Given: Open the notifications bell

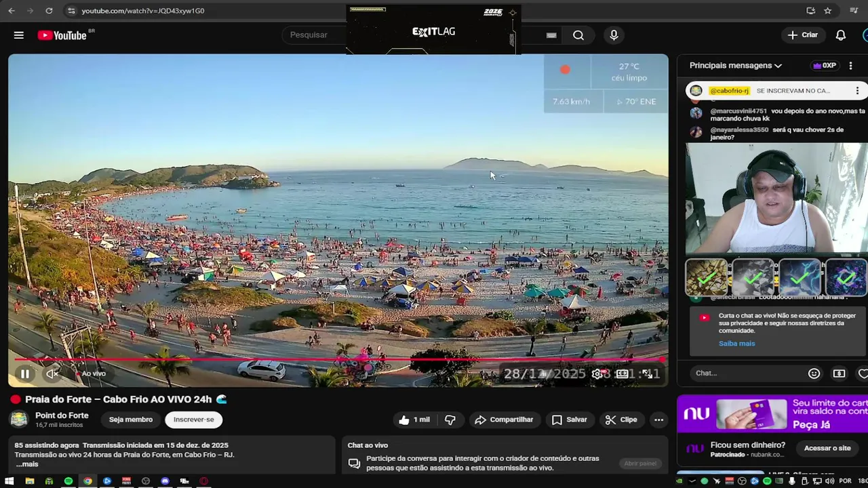Looking at the screenshot, I should click(840, 35).
